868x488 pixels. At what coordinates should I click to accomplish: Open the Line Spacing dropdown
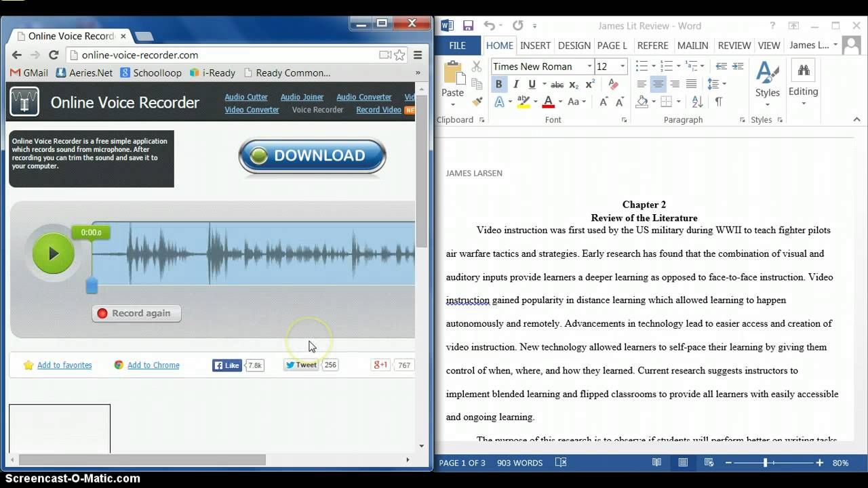[x=716, y=84]
